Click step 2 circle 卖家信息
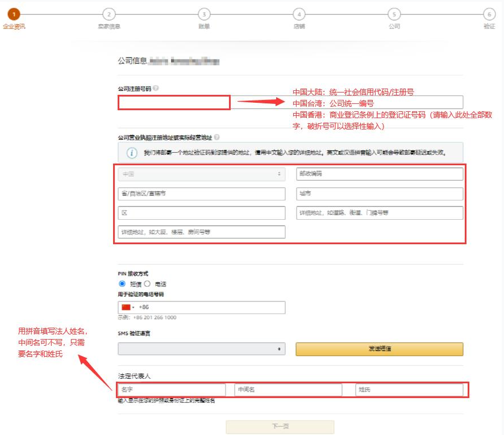The height and width of the screenshot is (435, 504). [109, 14]
